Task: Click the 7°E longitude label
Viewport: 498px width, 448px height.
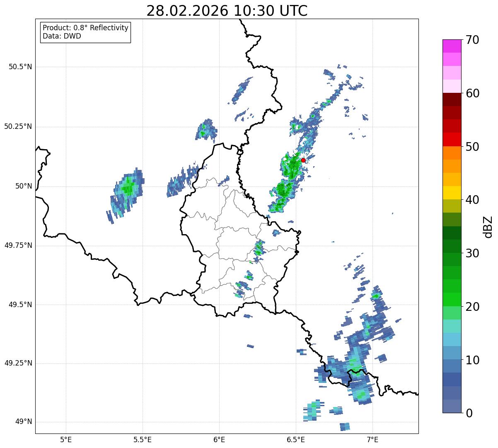Action: [373, 440]
